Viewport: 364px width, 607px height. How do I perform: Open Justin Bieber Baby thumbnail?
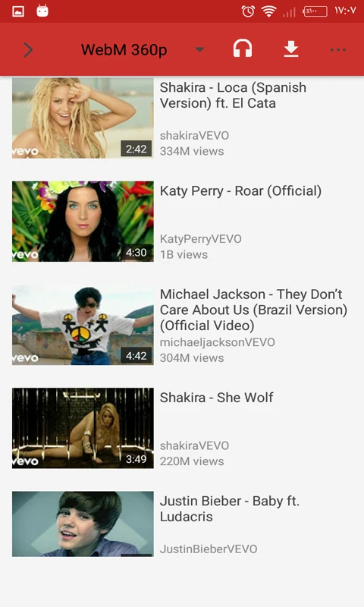click(83, 524)
